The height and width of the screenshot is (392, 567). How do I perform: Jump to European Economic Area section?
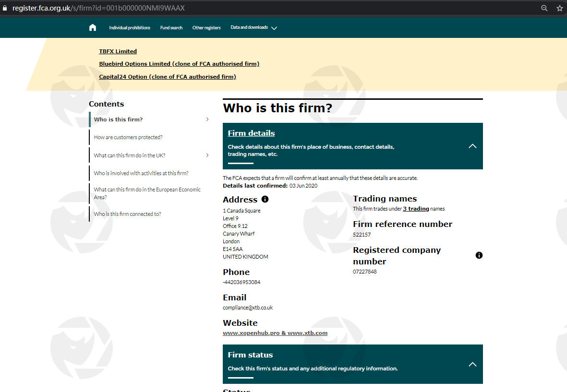click(147, 193)
